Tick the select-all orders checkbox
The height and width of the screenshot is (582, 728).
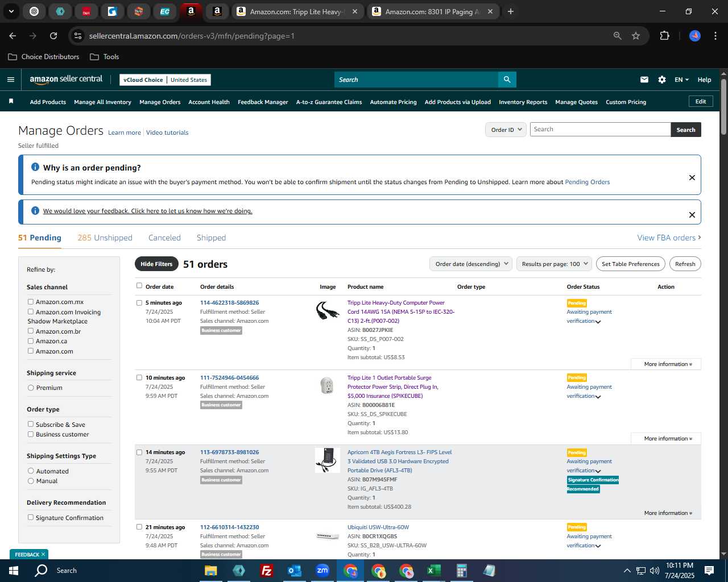139,286
